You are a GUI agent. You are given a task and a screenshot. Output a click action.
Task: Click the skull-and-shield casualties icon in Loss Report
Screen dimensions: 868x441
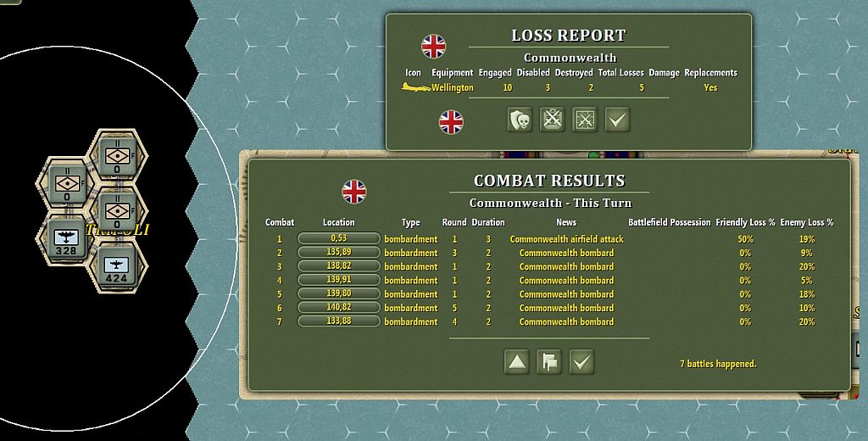click(520, 120)
